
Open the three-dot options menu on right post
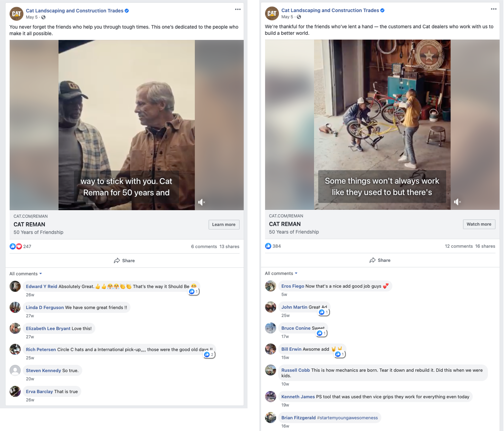[493, 9]
